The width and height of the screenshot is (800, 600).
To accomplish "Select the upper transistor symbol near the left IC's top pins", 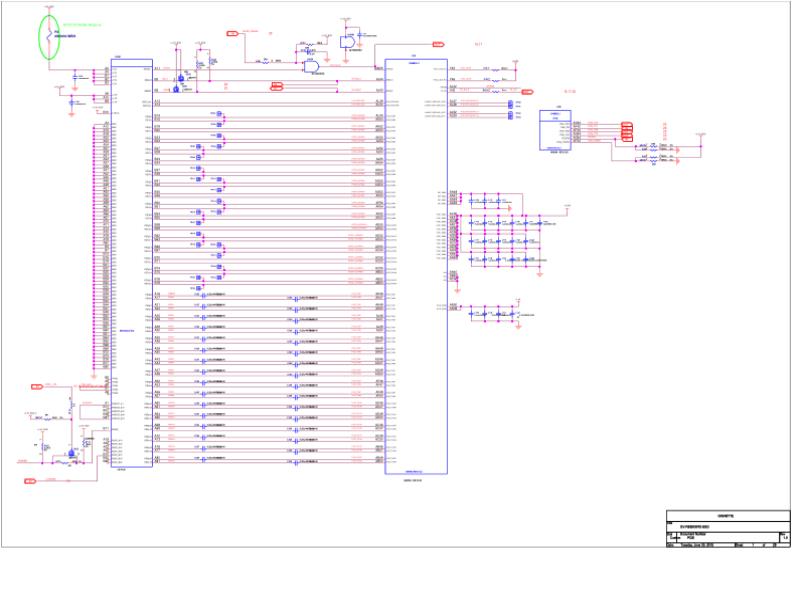I will tap(181, 79).
